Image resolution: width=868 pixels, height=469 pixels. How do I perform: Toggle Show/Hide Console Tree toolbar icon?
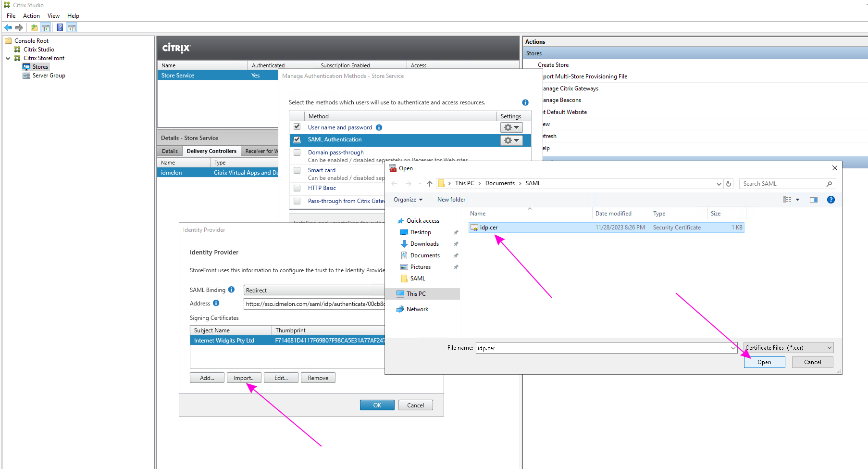pos(46,27)
